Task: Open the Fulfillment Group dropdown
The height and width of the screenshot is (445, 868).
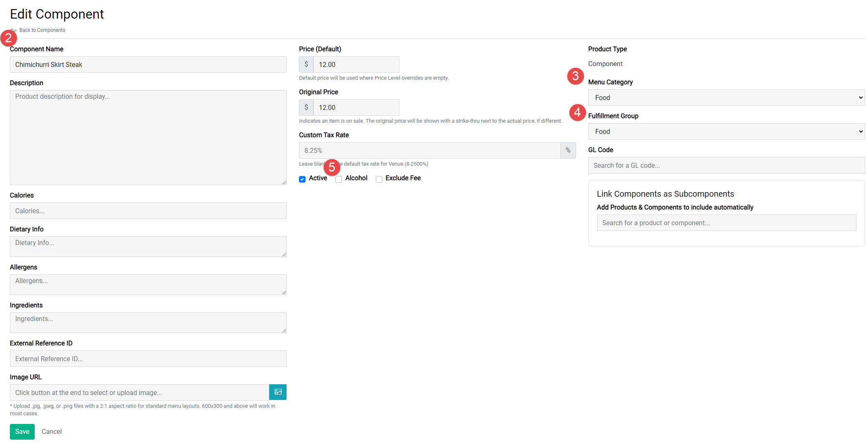Action: (726, 131)
